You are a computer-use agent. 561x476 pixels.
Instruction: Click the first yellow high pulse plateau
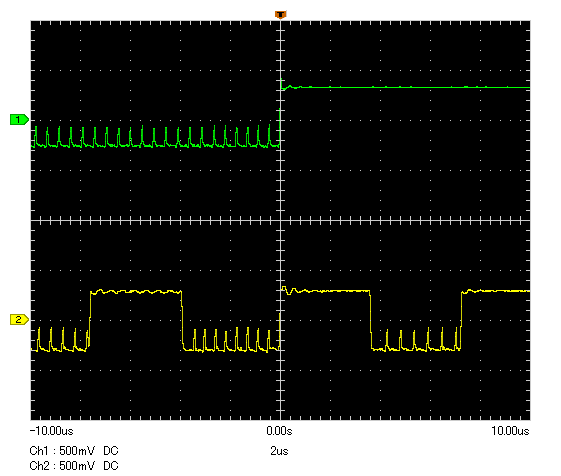(136, 292)
